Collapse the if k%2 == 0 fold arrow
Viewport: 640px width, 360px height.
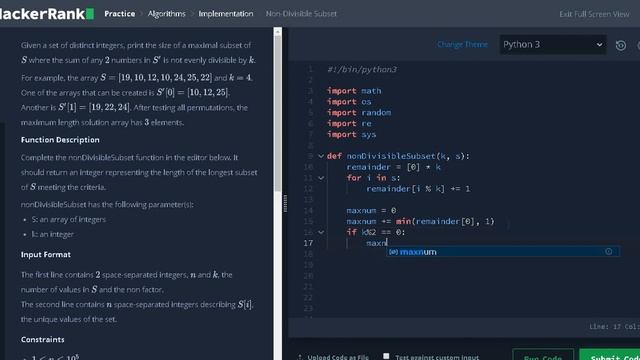pos(321,232)
